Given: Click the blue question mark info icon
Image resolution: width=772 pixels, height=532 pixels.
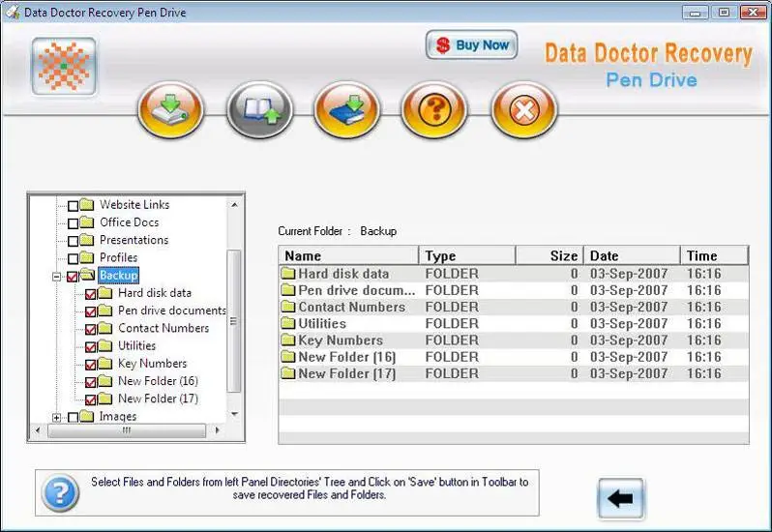Looking at the screenshot, I should point(60,492).
